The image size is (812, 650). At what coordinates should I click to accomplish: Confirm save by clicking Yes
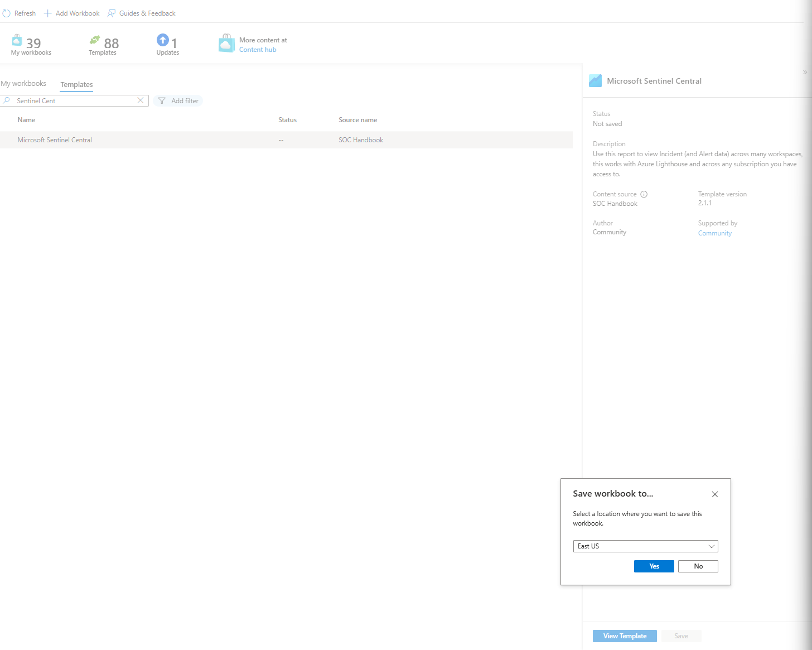(654, 566)
